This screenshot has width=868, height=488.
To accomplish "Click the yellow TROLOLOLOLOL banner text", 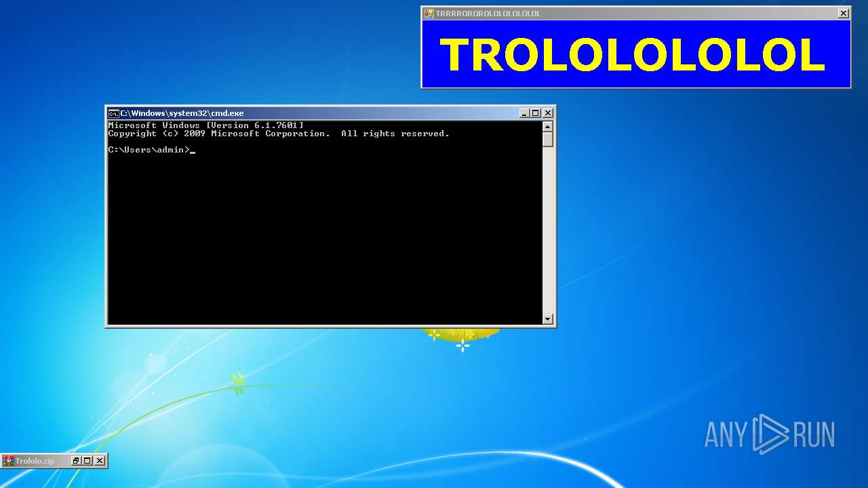I will click(632, 55).
